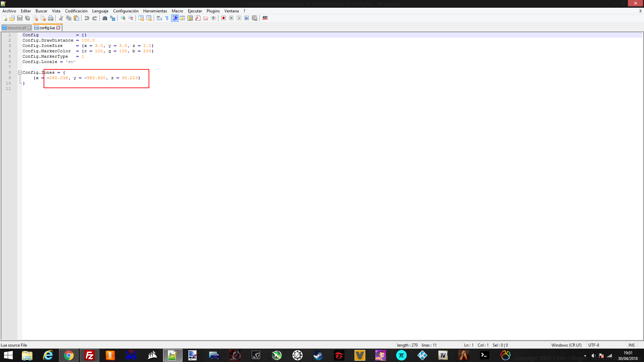Save the current recorded macro icon
Viewport: 644px width, 362px height.
255,18
